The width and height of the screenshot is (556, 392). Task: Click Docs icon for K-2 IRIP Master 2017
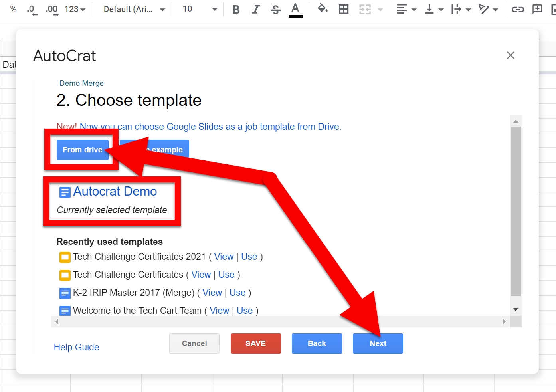coord(65,293)
